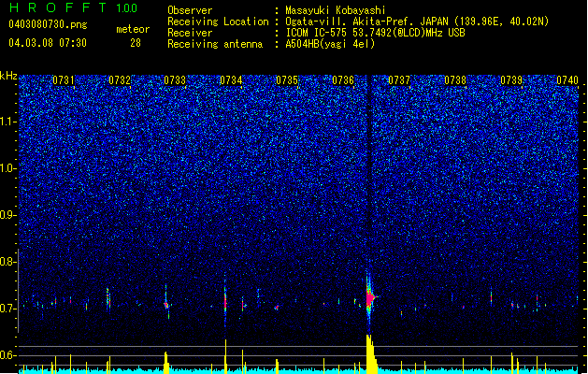
Task: Click the 0.6 kHz axis tick label
Action: point(8,355)
